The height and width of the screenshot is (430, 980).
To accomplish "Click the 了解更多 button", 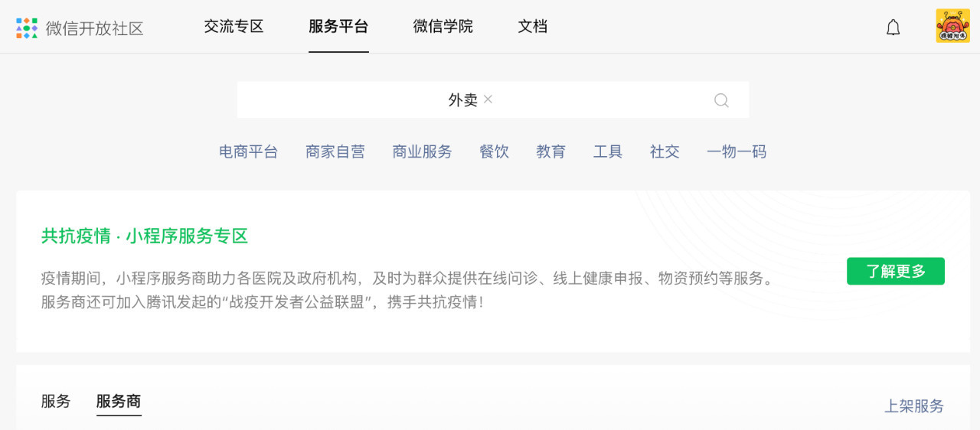I will (x=896, y=272).
